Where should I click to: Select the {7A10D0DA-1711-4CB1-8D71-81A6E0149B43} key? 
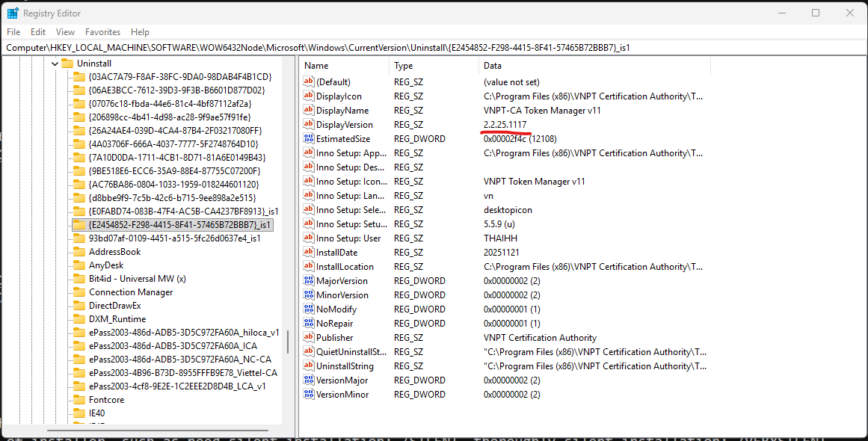(177, 157)
